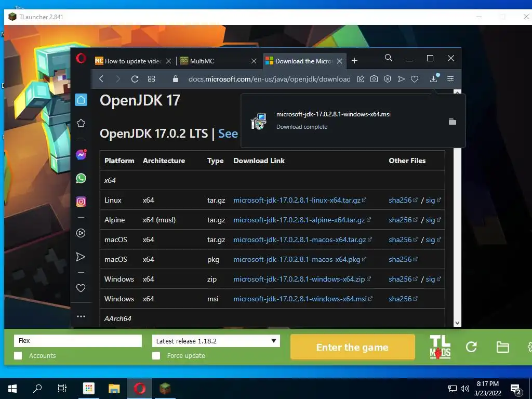Open the notification center icon

click(516, 389)
